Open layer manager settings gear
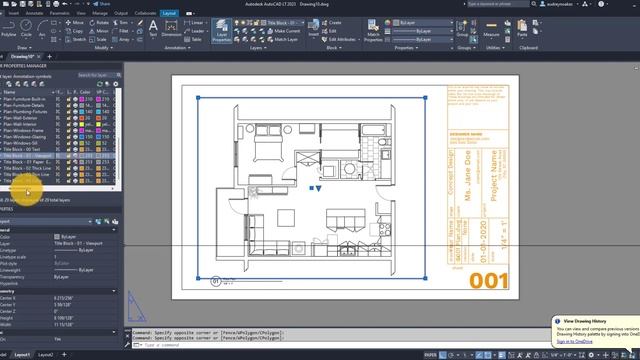The width and height of the screenshot is (640, 360). click(x=116, y=84)
